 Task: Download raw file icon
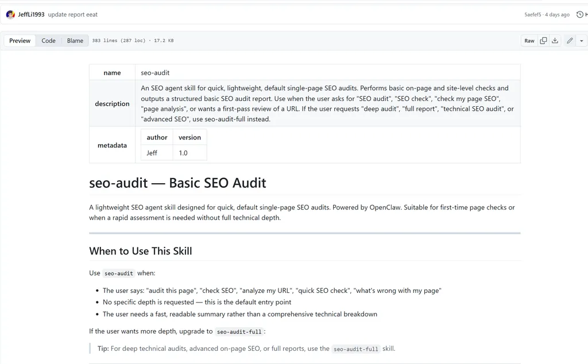pyautogui.click(x=555, y=41)
